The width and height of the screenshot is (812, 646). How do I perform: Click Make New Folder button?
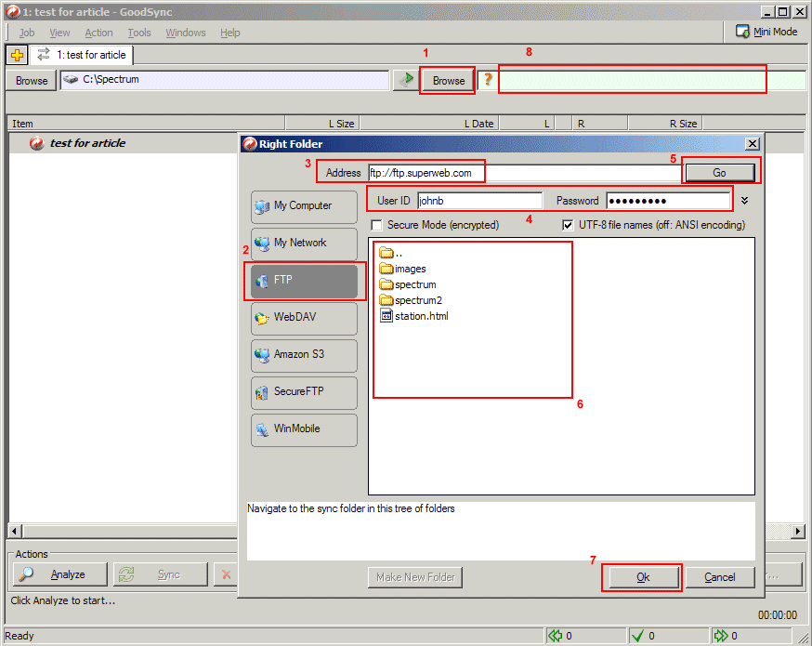click(x=415, y=577)
